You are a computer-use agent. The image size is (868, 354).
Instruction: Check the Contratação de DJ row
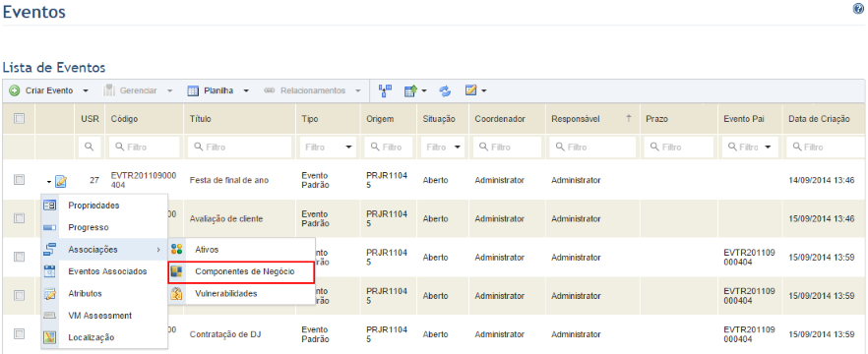pos(19,334)
